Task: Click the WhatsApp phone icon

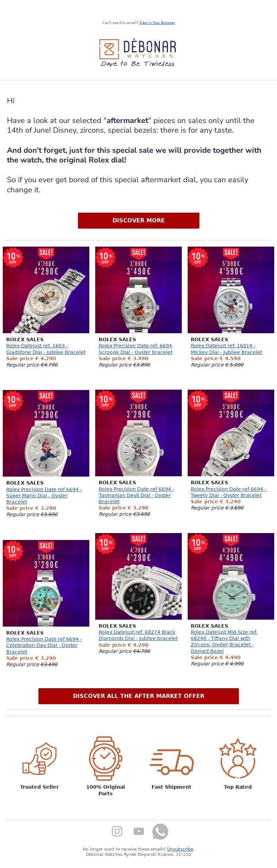Action: (160, 831)
